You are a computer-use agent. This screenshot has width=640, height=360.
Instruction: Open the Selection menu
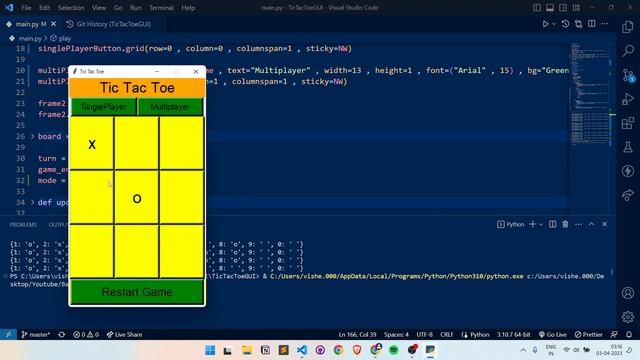[71, 8]
